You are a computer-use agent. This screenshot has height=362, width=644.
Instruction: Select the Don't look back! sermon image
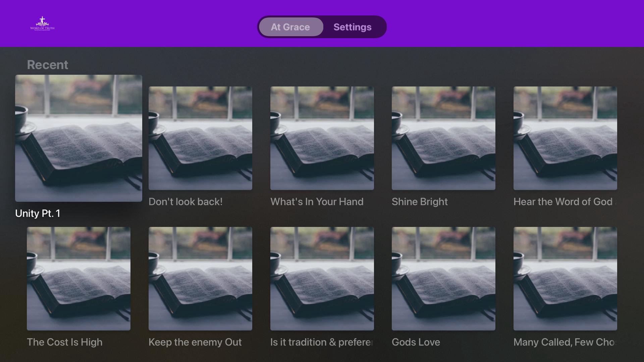(x=200, y=138)
